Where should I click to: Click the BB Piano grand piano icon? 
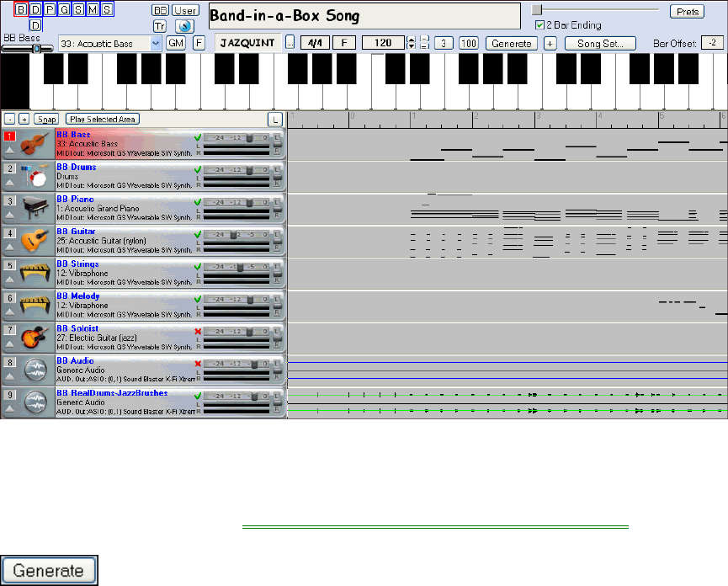[x=35, y=209]
